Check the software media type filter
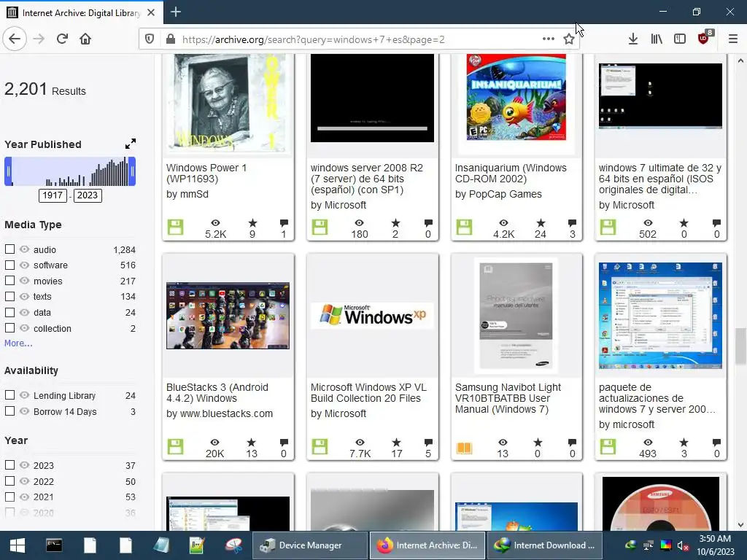Viewport: 747px width, 560px height. click(9, 265)
